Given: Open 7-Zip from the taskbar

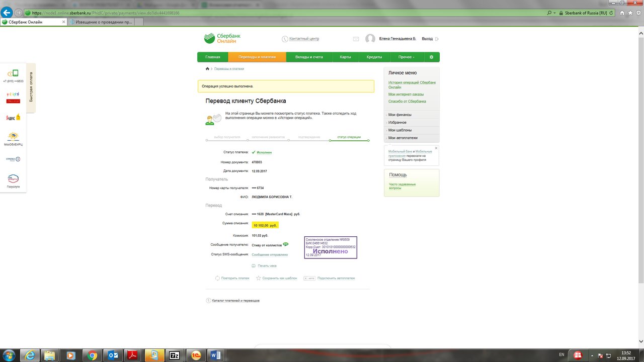Looking at the screenshot, I should coord(175,355).
